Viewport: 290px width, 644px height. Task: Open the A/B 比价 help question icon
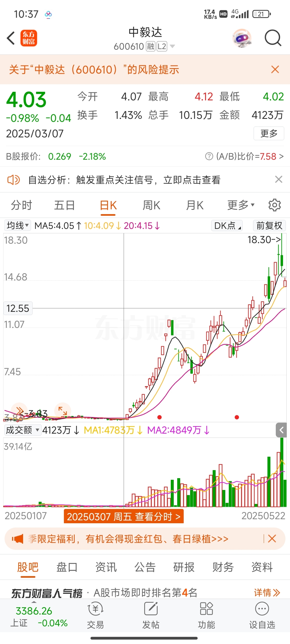pos(209,156)
